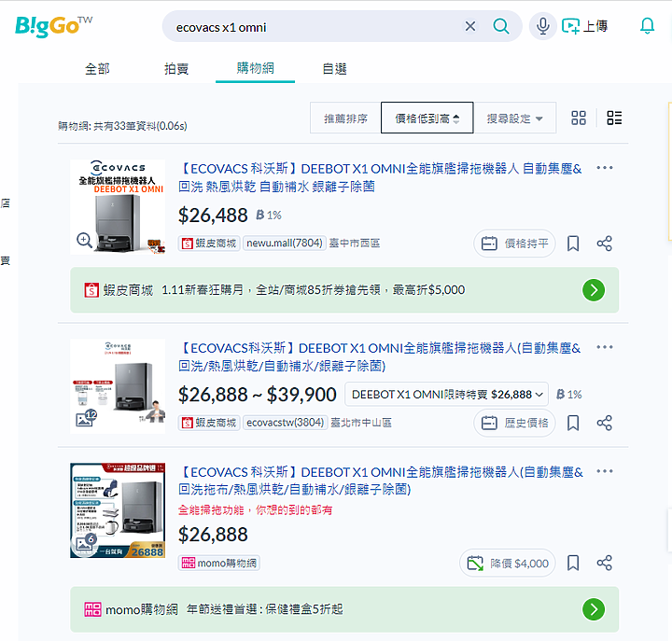The height and width of the screenshot is (641, 672).
Task: Open more options for momo listing
Action: [604, 471]
